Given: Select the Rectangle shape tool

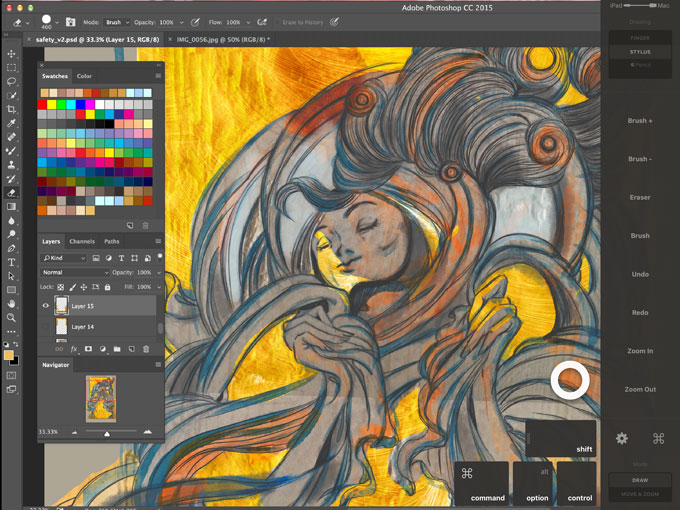Looking at the screenshot, I should [x=12, y=290].
